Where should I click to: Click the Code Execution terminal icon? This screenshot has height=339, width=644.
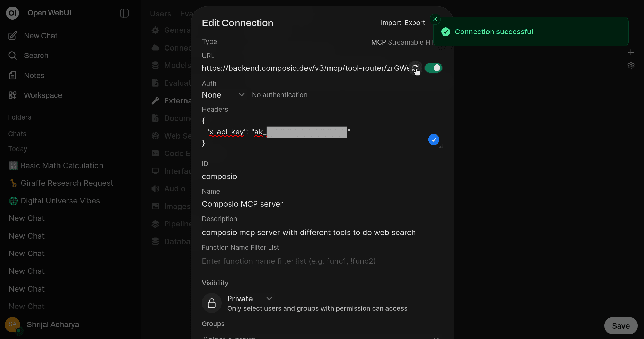(156, 154)
